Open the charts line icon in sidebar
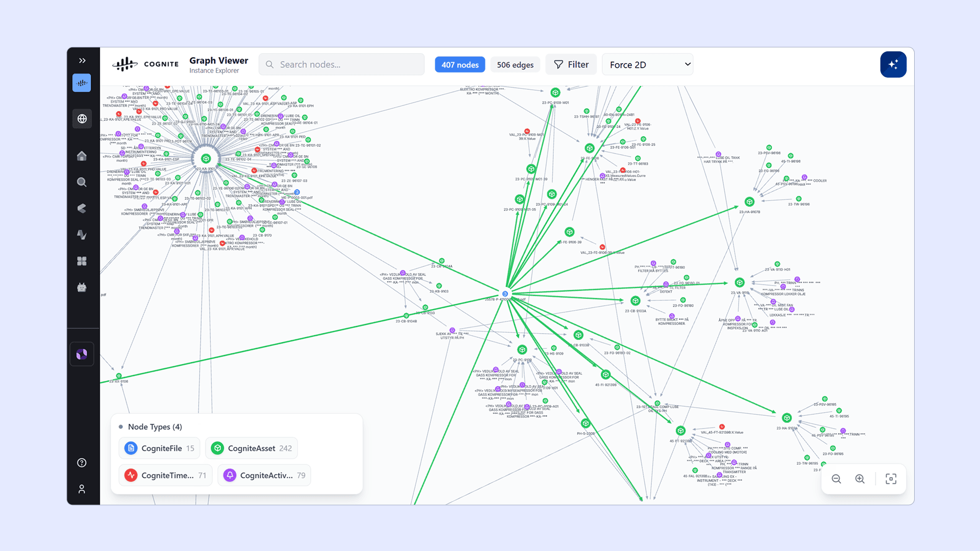Viewport: 980px width, 551px height. tap(82, 235)
